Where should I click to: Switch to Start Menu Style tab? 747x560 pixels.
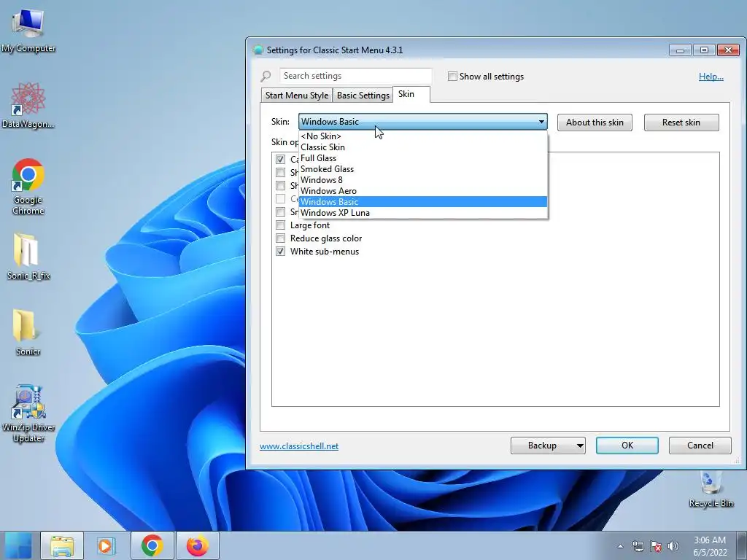coord(297,96)
